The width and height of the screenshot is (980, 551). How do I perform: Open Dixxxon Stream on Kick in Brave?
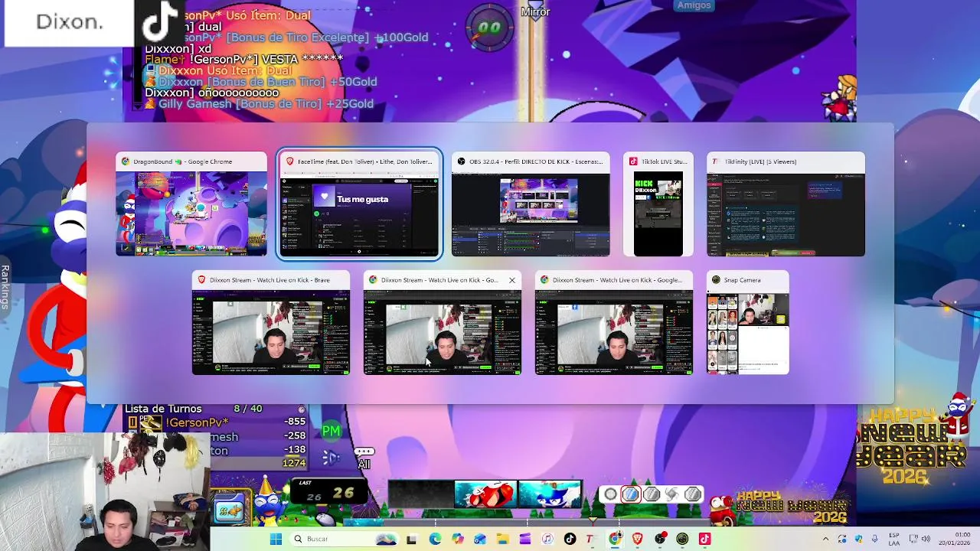[x=271, y=322]
